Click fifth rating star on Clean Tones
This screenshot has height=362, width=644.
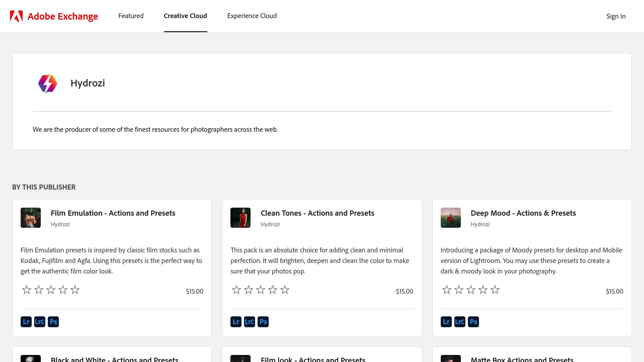[285, 290]
